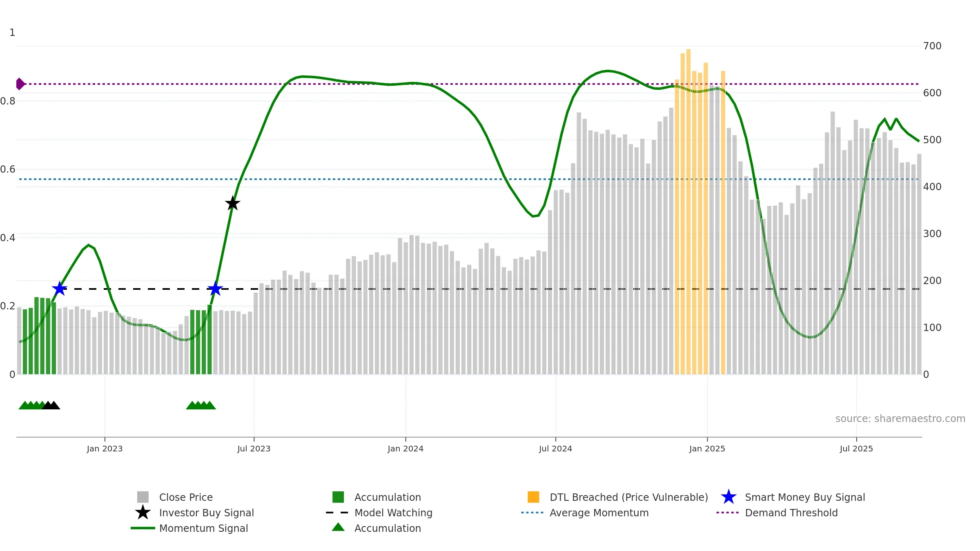Image resolution: width=980 pixels, height=551 pixels.
Task: Click the black Investor Buy Signal star on chart
Action: point(232,203)
